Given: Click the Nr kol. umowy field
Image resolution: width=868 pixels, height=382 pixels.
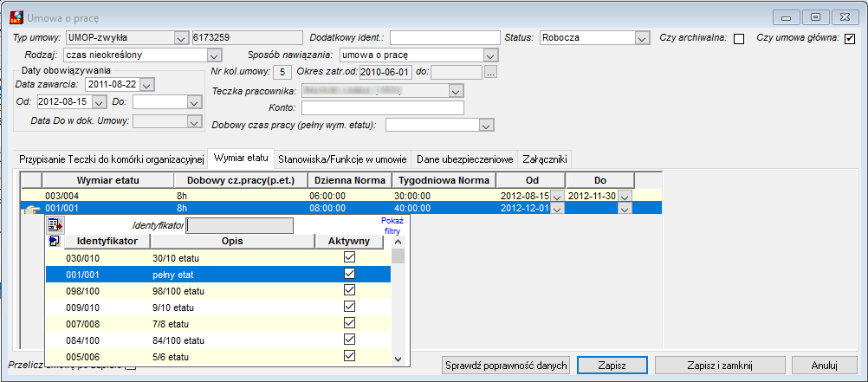Looking at the screenshot, I should [282, 72].
